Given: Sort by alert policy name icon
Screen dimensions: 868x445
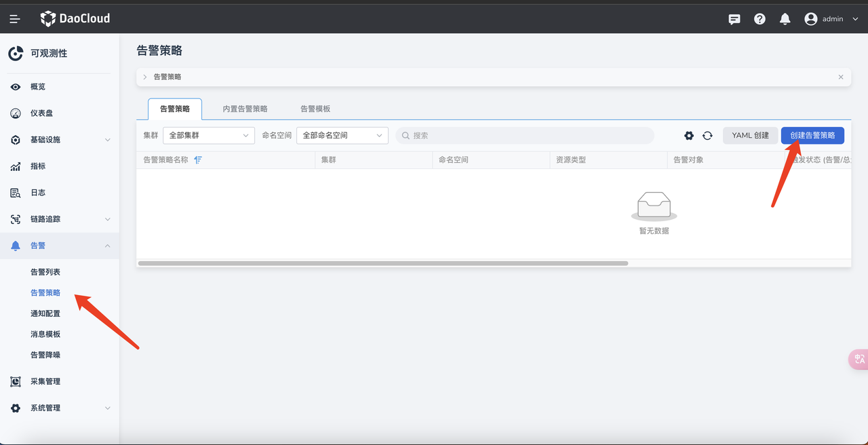Looking at the screenshot, I should point(198,160).
